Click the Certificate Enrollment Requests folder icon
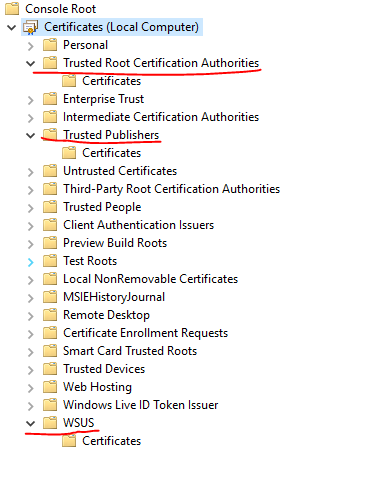Viewport: 391px width, 480px height. coord(50,333)
